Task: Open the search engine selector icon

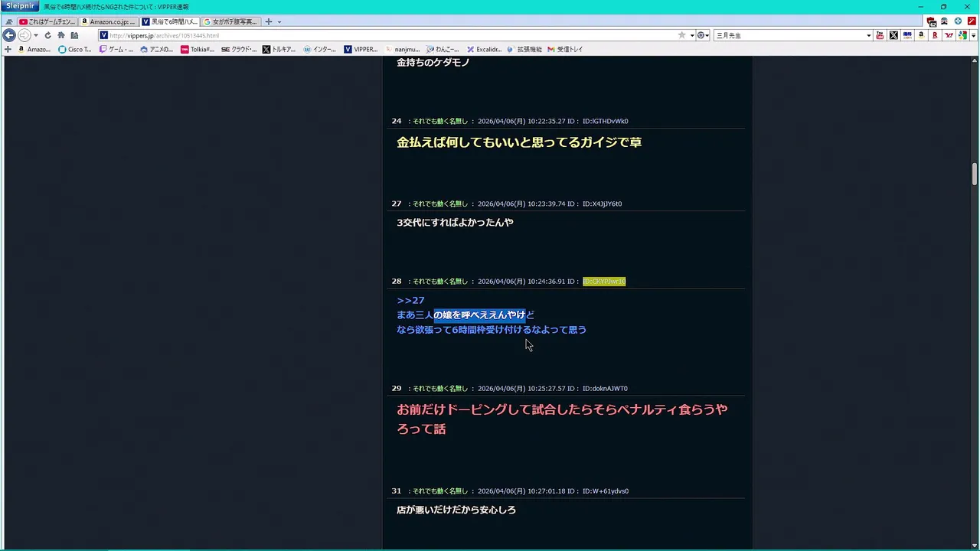Action: pos(701,35)
